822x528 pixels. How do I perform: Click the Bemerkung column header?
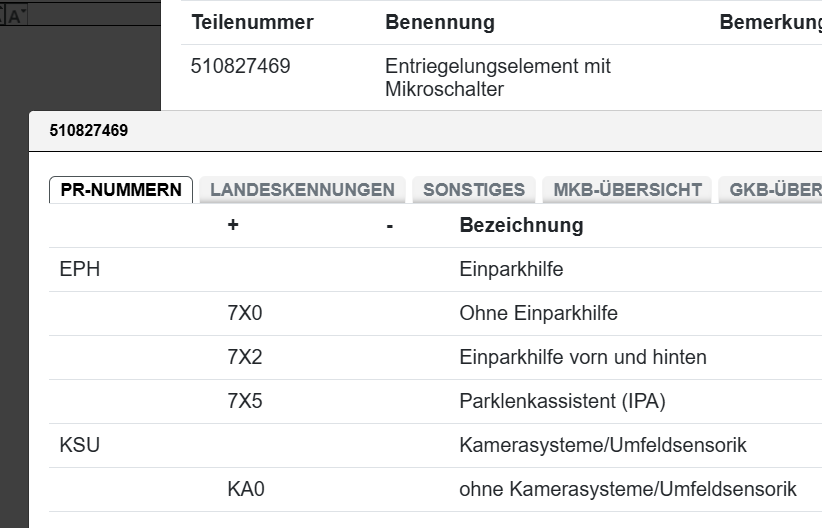coord(770,22)
